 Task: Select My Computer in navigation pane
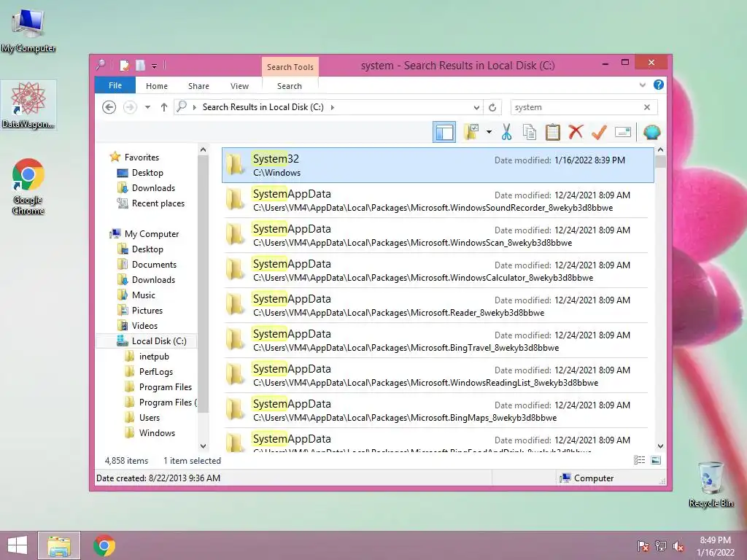pos(152,234)
